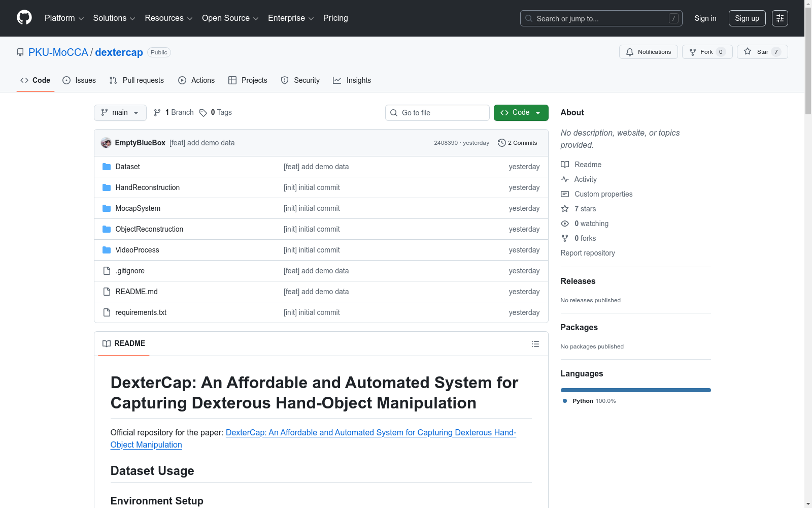Expand the Enterprise menu
This screenshot has width=812, height=508.
[291, 18]
